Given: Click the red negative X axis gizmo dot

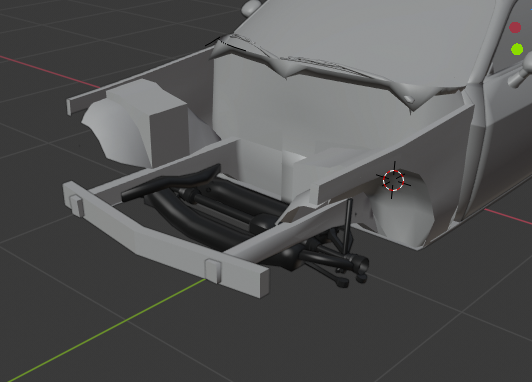Looking at the screenshot, I should tap(515, 28).
